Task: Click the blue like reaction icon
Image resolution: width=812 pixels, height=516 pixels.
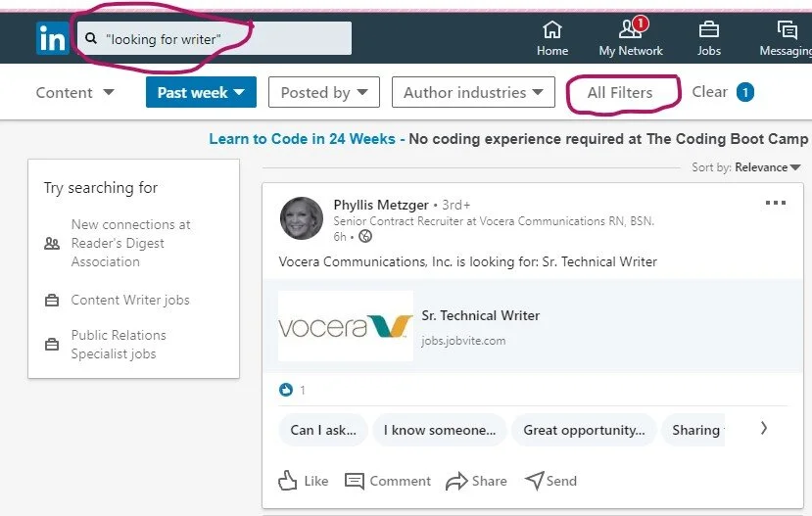Action: pyautogui.click(x=286, y=390)
